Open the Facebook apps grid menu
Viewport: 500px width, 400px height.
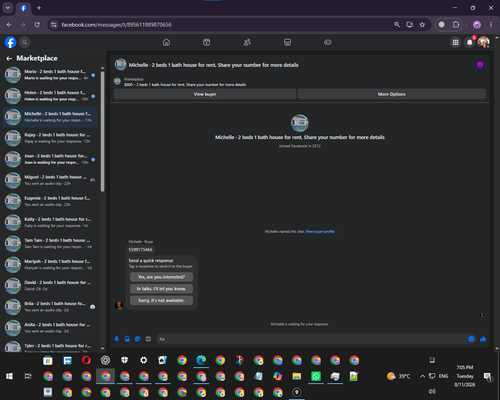coord(455,42)
